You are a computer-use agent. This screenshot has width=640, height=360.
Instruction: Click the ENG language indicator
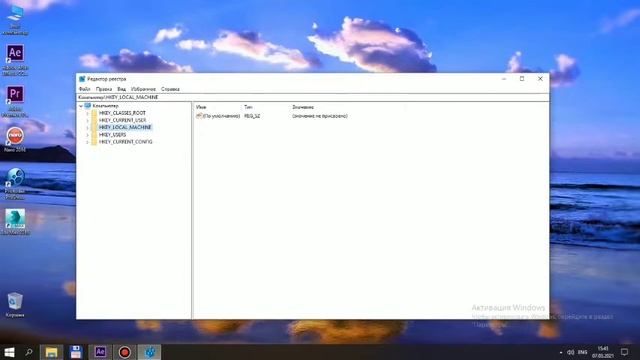pyautogui.click(x=583, y=352)
